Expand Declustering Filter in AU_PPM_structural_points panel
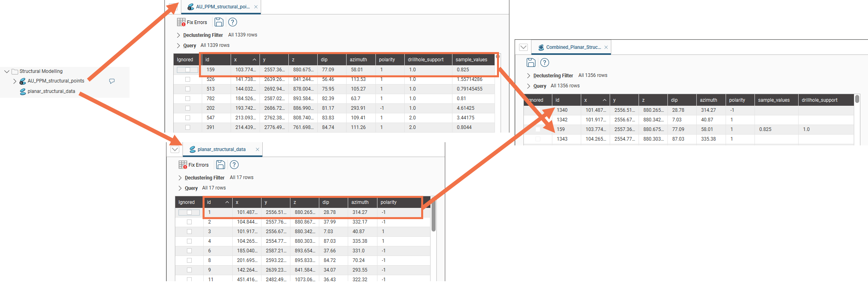The image size is (868, 282). tap(178, 35)
